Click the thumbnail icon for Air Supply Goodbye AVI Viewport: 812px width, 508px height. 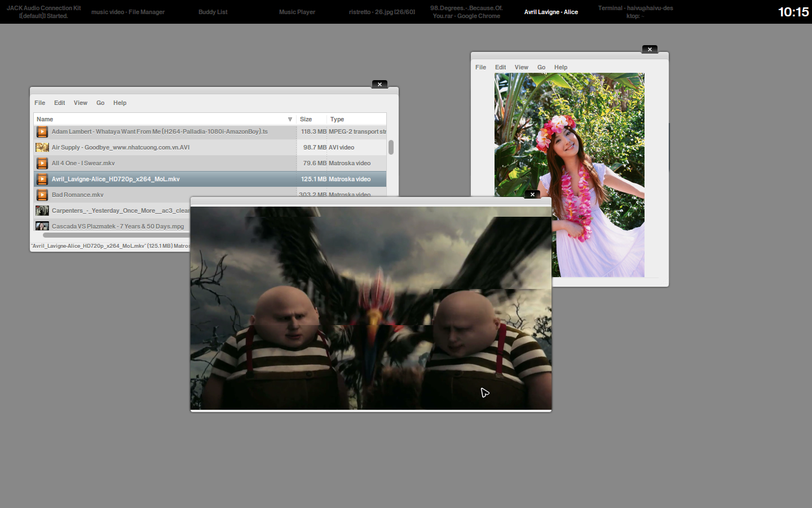[x=42, y=147]
